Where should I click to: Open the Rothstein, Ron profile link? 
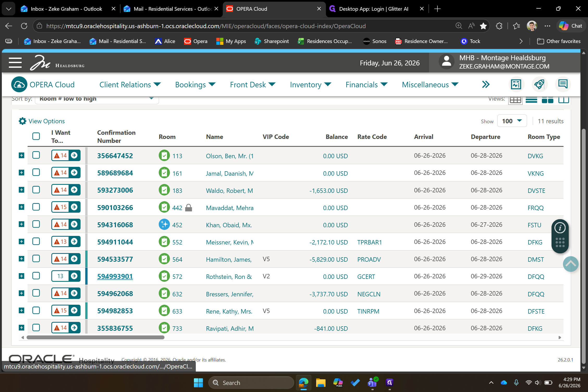coord(229,277)
